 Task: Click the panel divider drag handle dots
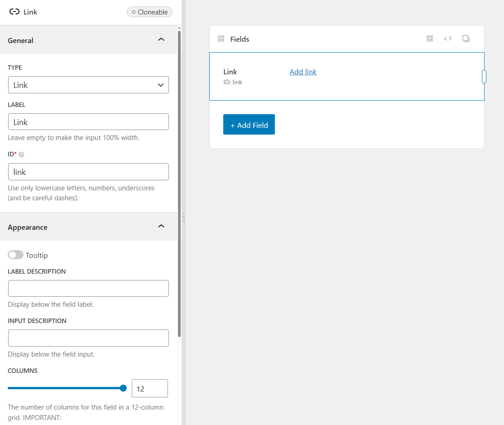[183, 217]
